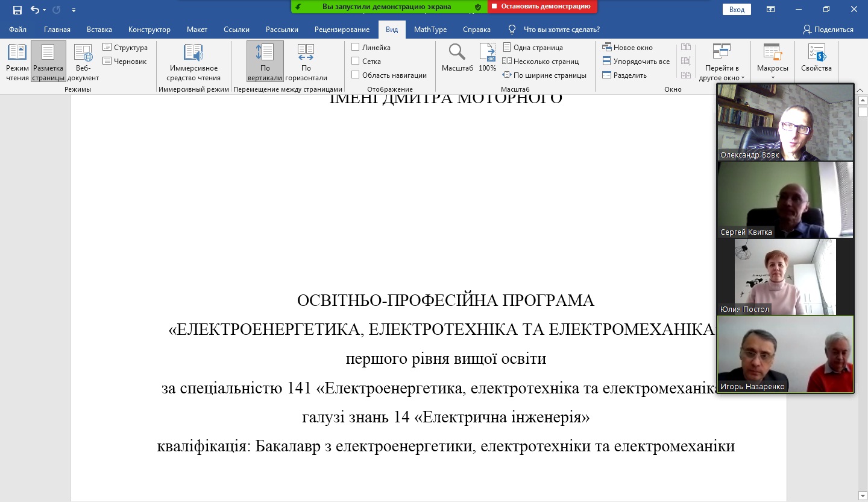
Task: Switch to Reading Mode view
Action: coord(17,62)
